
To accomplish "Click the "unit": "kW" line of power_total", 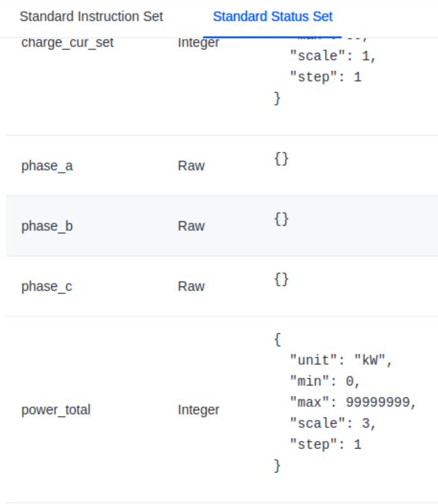I will 340,360.
